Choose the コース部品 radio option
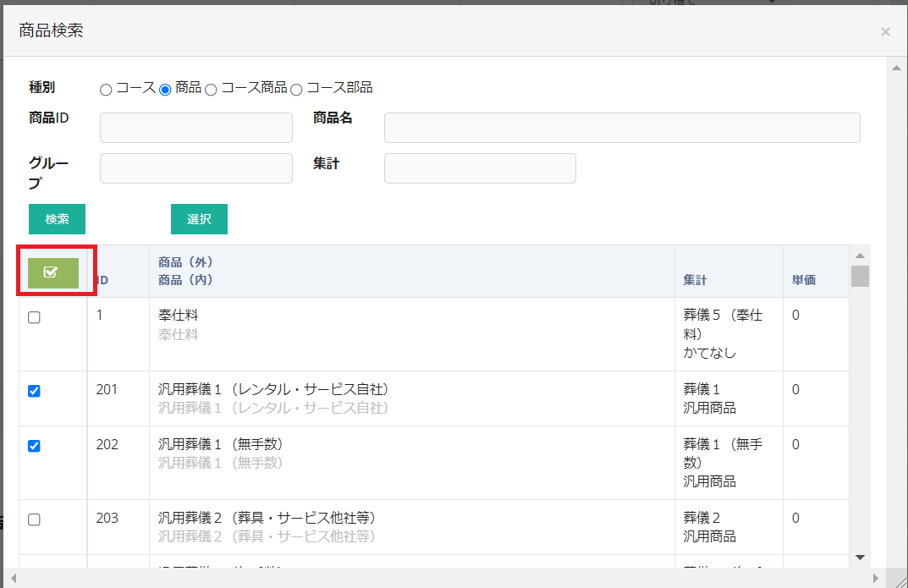The height and width of the screenshot is (588, 908). tap(296, 89)
